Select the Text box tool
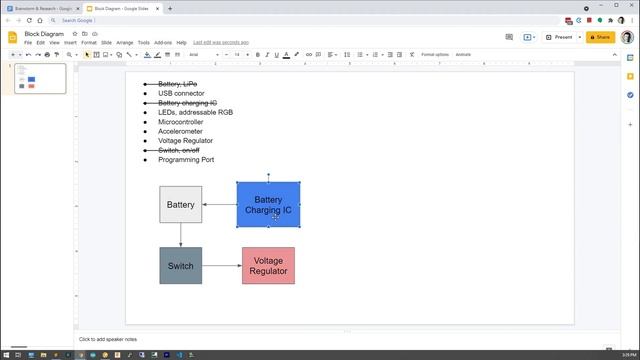 click(96, 55)
